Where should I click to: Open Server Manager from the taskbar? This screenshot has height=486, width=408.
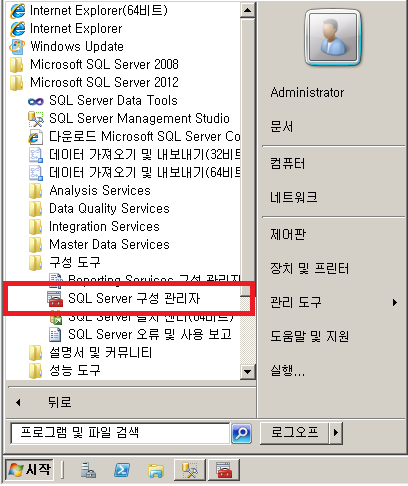tap(88, 470)
